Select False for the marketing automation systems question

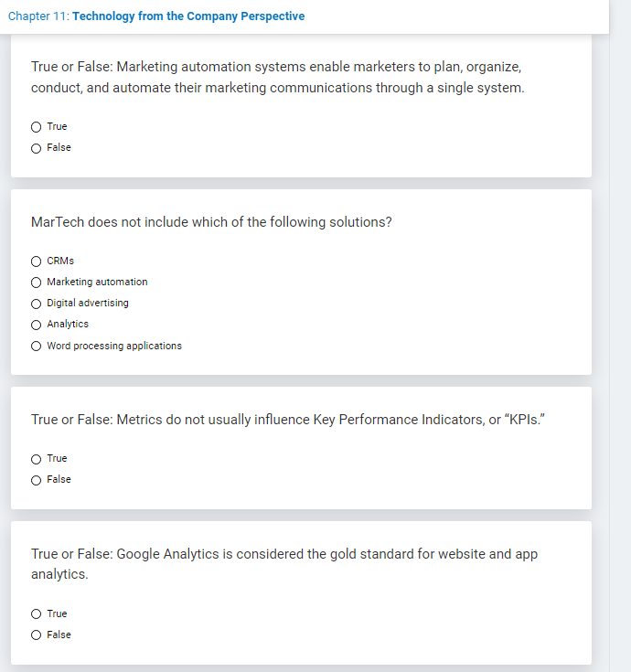tap(37, 148)
